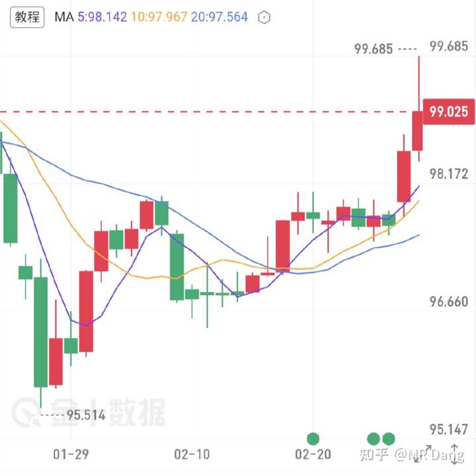Click the 99.685 high price marker label

pos(374,48)
